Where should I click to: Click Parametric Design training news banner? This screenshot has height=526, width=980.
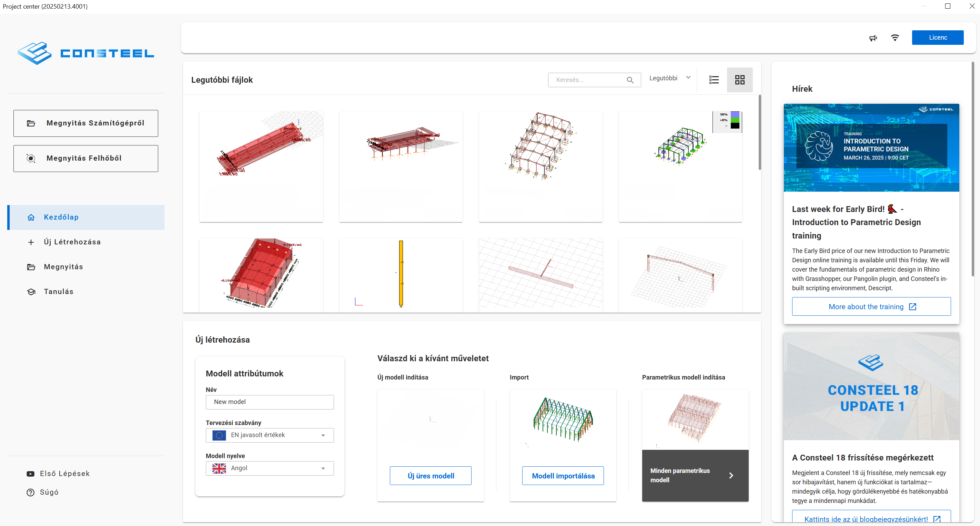coord(871,148)
